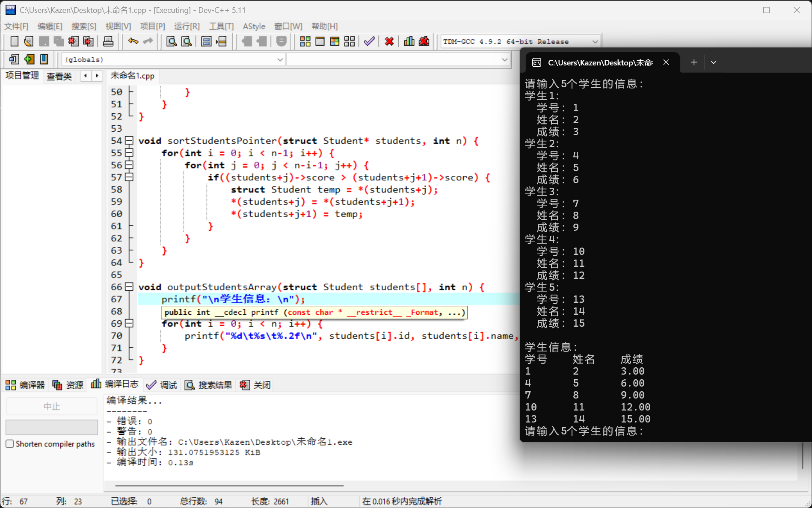Click the Undo toolbar icon
Image resolution: width=812 pixels, height=508 pixels.
coord(133,41)
